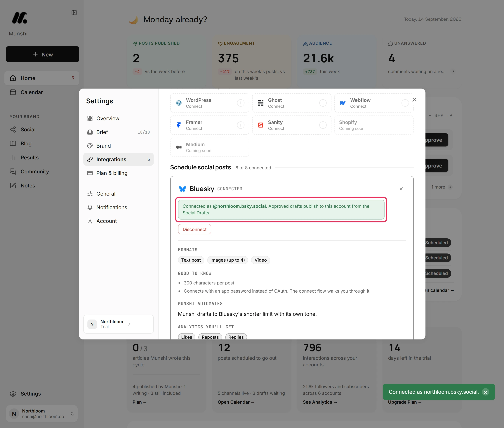Open the Community section

point(42,172)
